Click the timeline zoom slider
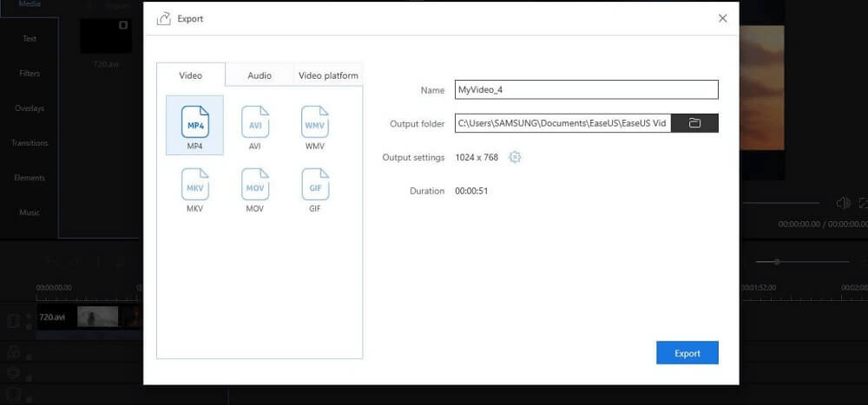The height and width of the screenshot is (405, 868). [x=777, y=261]
